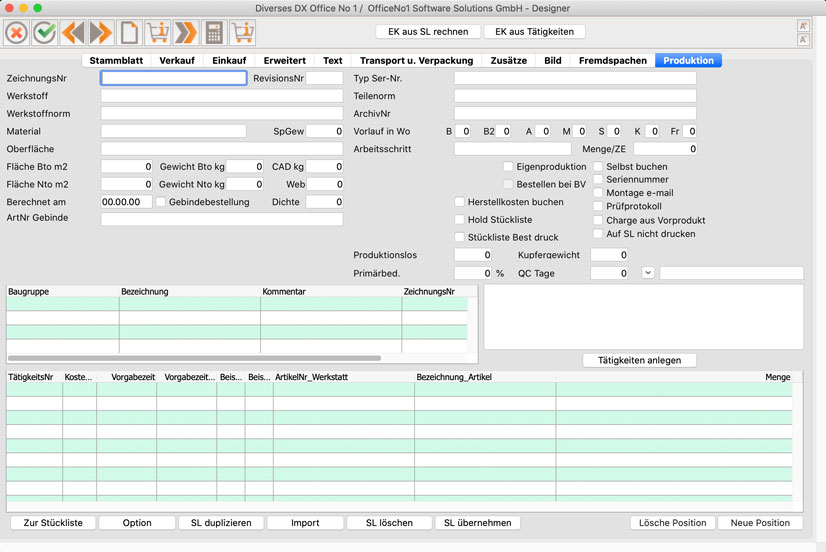Click the red X cancel icon

click(x=16, y=33)
